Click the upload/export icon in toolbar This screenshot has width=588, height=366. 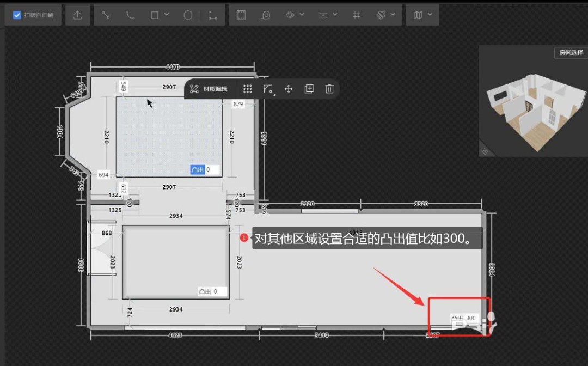(x=77, y=15)
